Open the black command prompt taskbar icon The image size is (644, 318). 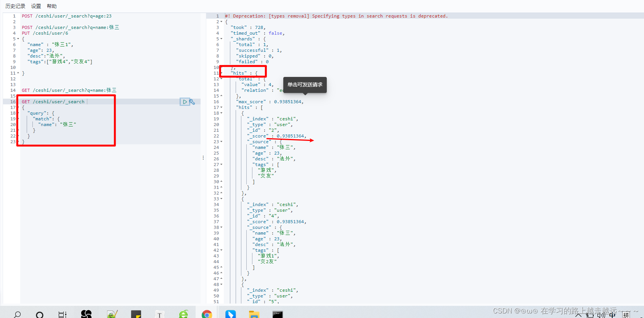278,315
